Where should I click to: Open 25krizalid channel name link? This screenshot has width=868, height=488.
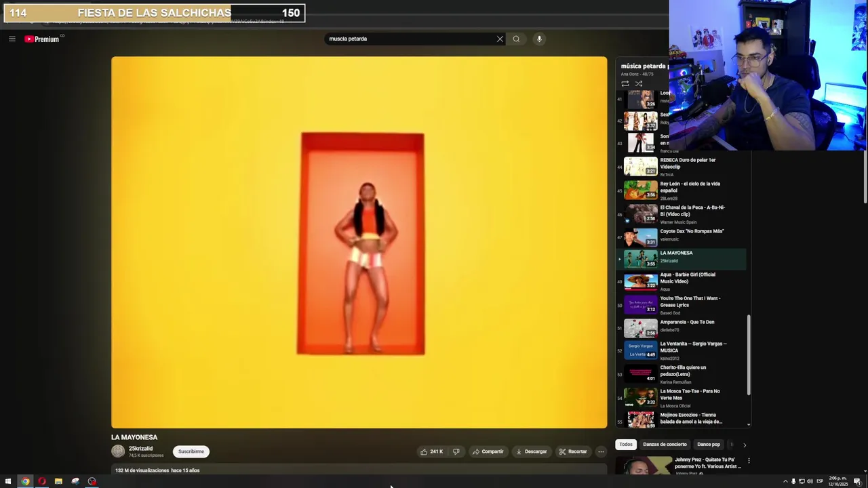pyautogui.click(x=141, y=449)
